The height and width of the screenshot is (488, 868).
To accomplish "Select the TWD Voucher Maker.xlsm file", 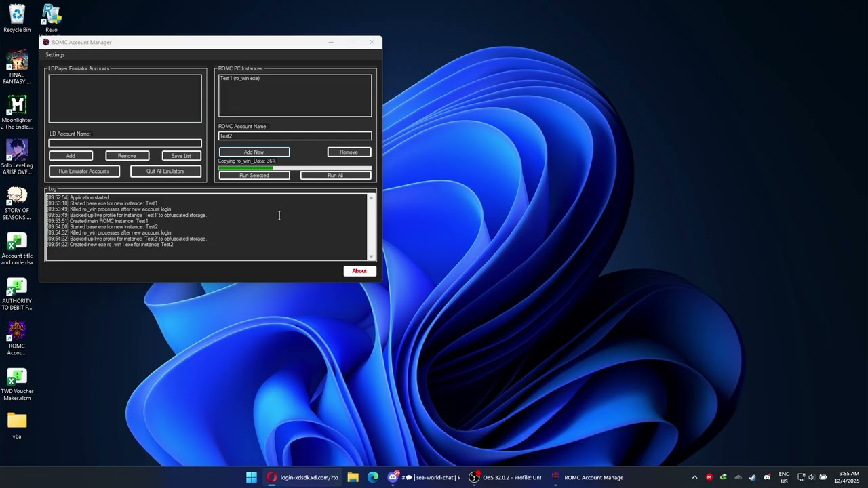I will pyautogui.click(x=17, y=384).
